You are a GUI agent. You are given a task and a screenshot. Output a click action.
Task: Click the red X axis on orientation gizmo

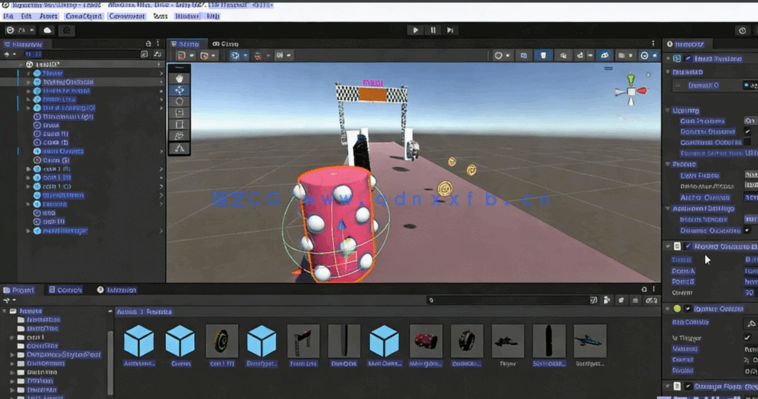641,90
